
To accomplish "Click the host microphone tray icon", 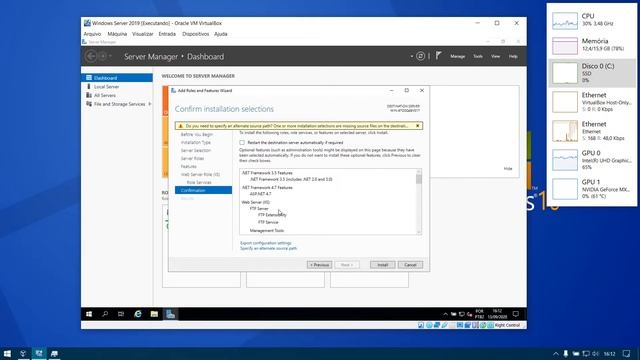I will pyautogui.click(x=566, y=353).
